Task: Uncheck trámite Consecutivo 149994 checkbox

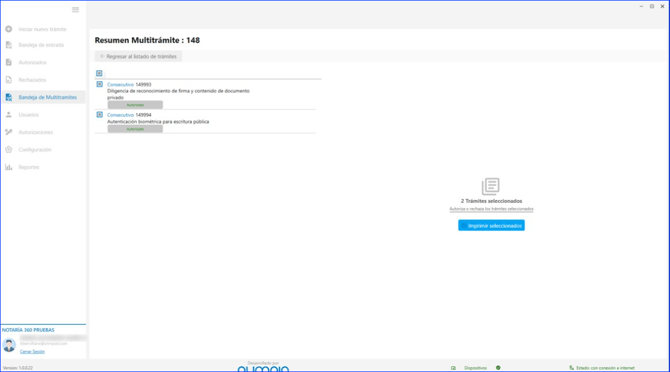Action: 100,114
